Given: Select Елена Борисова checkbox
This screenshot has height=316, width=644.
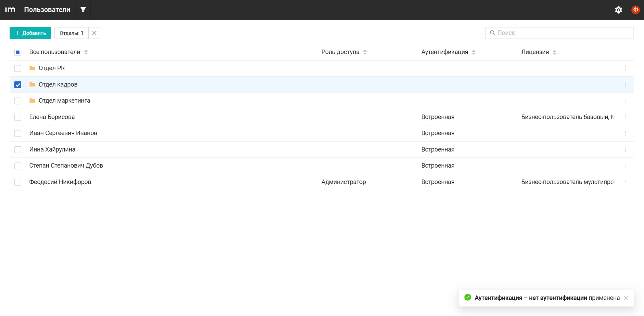Looking at the screenshot, I should [18, 117].
